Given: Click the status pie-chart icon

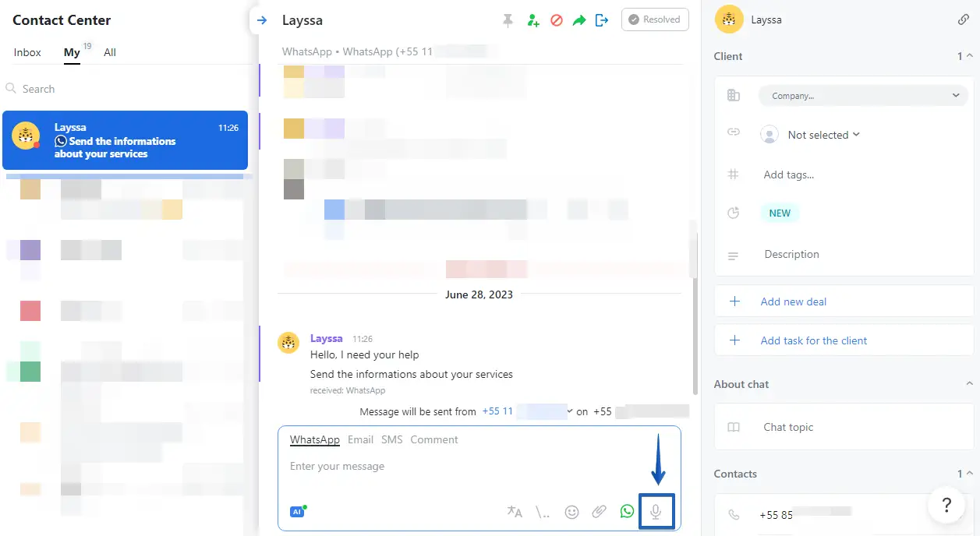Looking at the screenshot, I should [733, 213].
